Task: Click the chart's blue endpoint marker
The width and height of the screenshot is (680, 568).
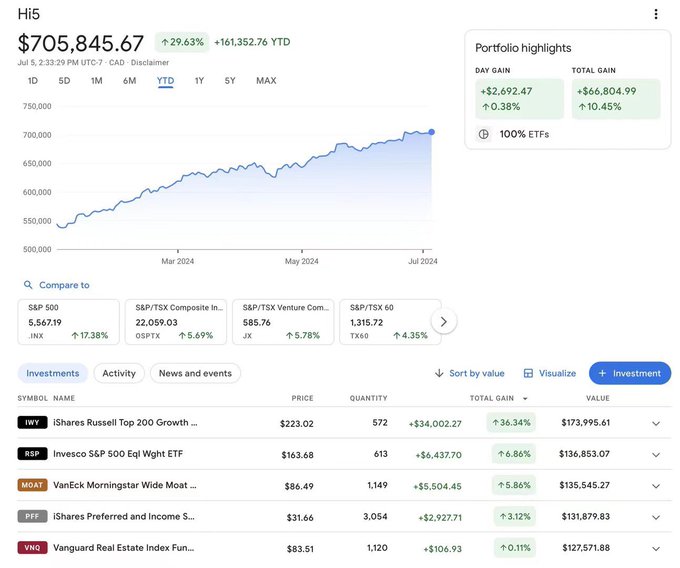Action: (x=431, y=132)
